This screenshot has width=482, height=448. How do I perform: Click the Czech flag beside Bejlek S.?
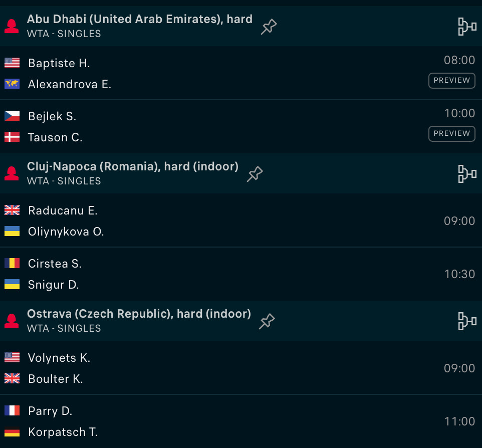[x=12, y=116]
